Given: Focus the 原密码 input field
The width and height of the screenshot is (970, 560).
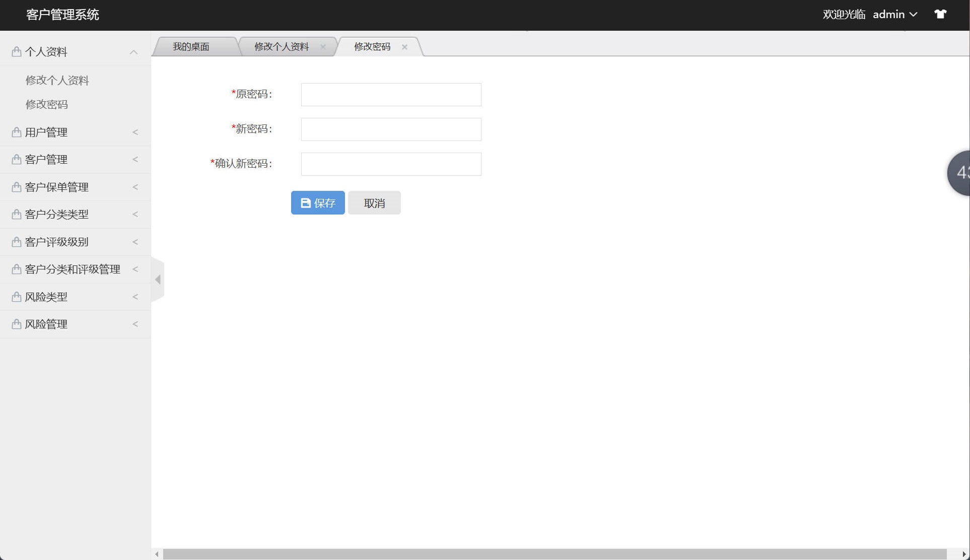Looking at the screenshot, I should tap(391, 95).
